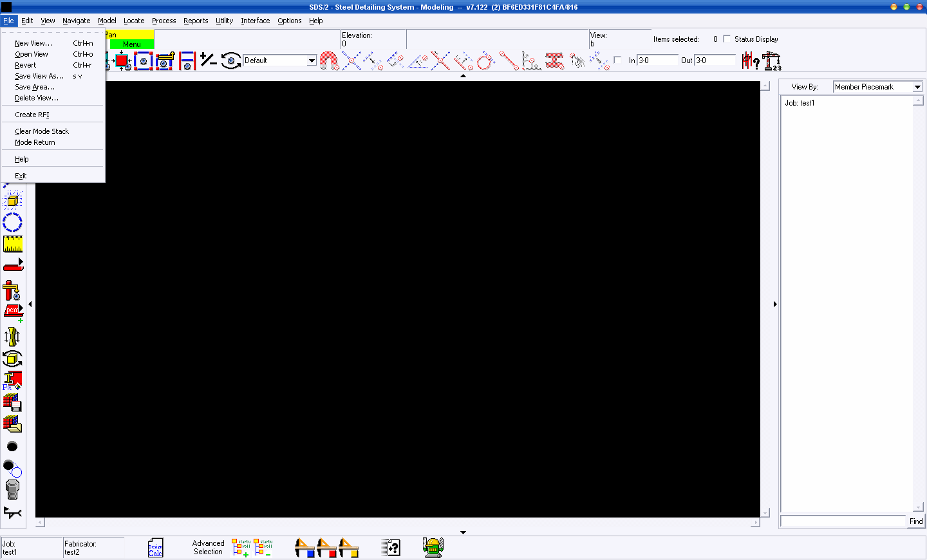Choose Exit from File menu

[x=54, y=176]
